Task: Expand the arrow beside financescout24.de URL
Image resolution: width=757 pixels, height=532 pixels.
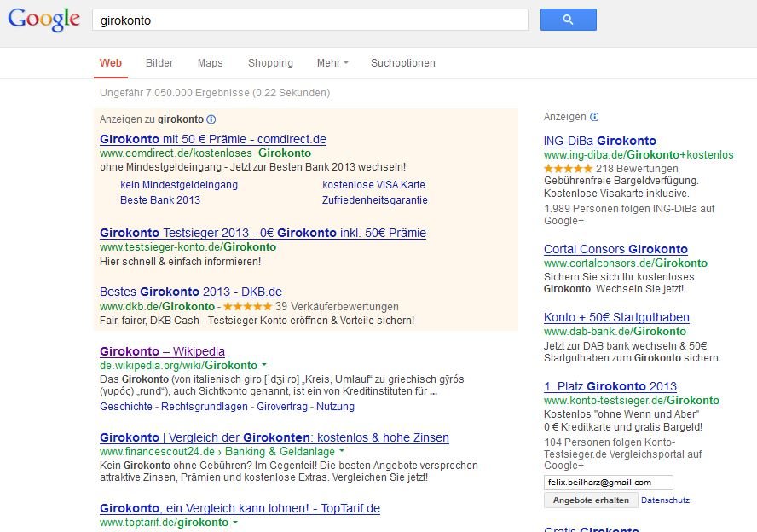Action: pyautogui.click(x=342, y=451)
